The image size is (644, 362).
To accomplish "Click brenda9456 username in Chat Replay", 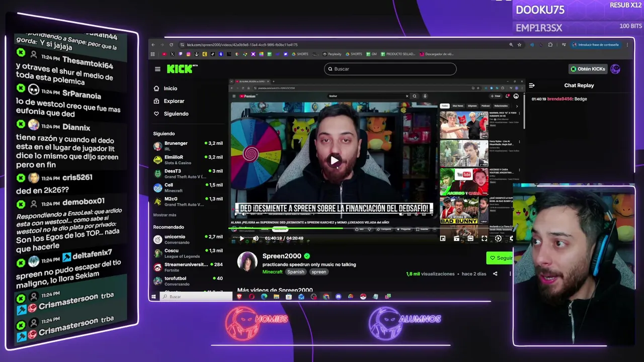I will coord(559,99).
